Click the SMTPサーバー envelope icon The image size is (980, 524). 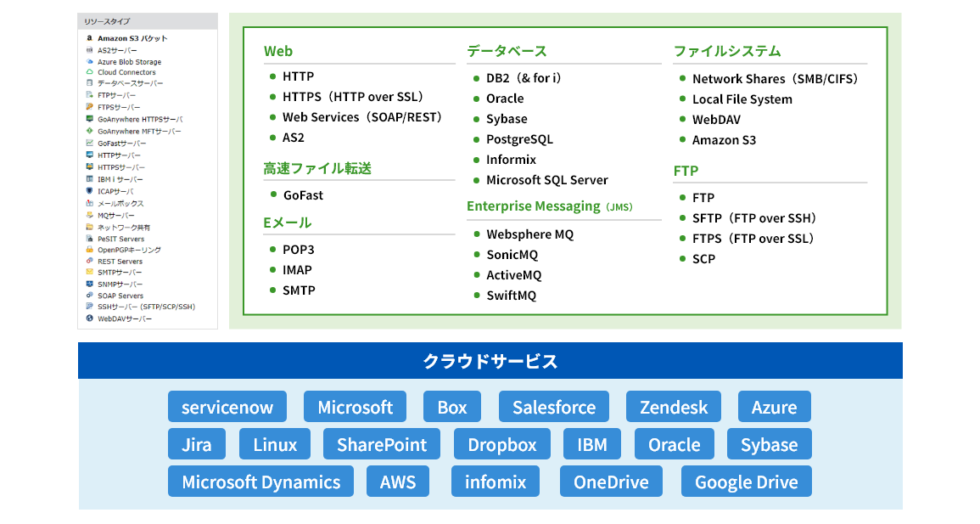point(89,272)
